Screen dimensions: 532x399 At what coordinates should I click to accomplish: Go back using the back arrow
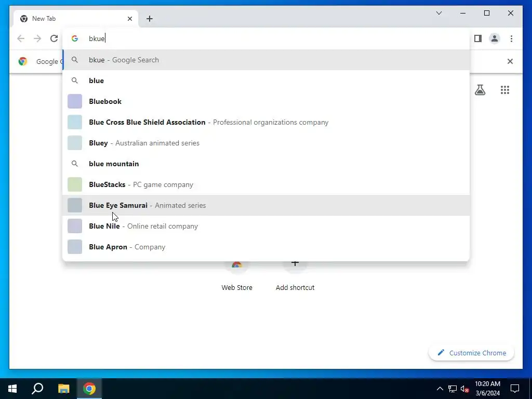[21, 38]
